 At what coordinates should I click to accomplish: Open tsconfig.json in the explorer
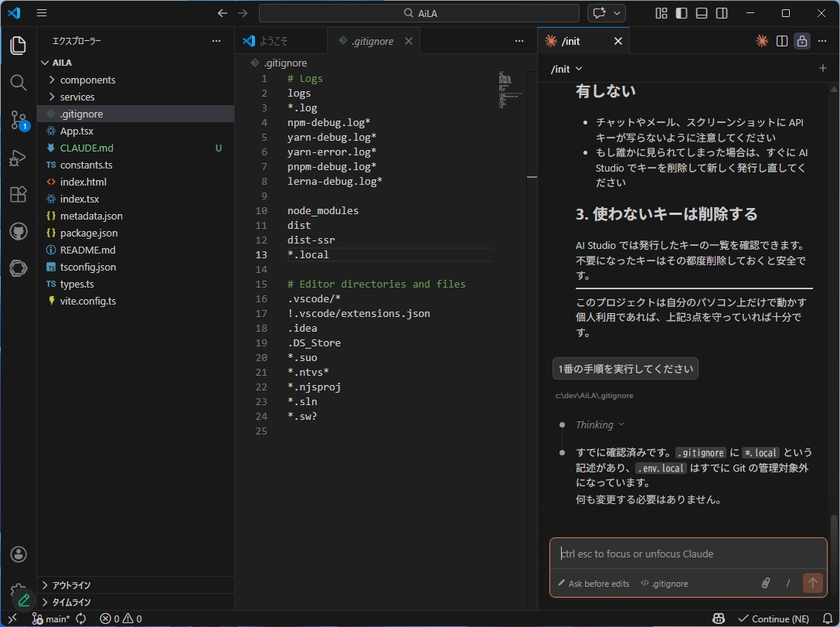point(135,267)
